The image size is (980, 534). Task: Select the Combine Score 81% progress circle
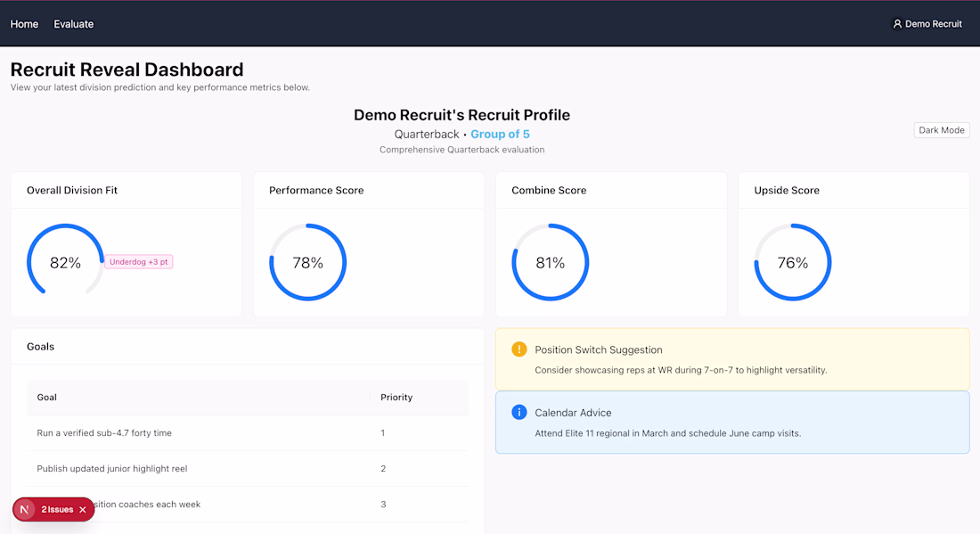(x=550, y=262)
